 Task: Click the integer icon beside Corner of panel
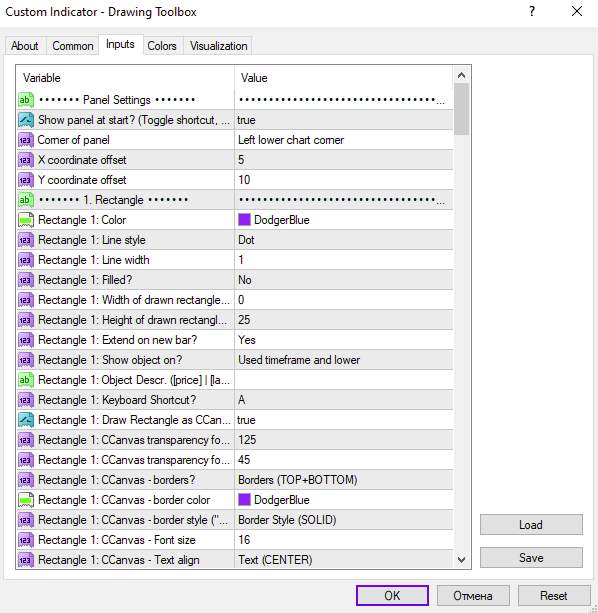point(26,140)
